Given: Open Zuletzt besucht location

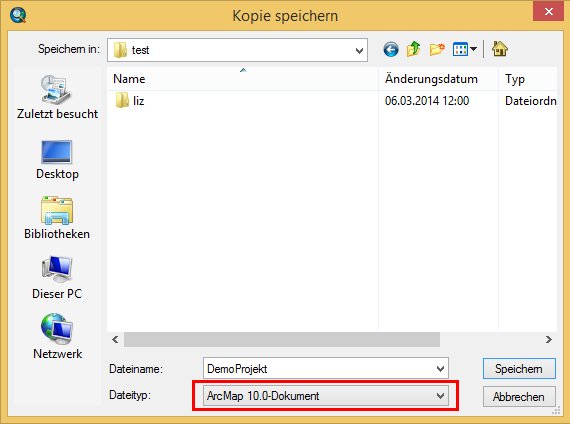Looking at the screenshot, I should click(57, 97).
